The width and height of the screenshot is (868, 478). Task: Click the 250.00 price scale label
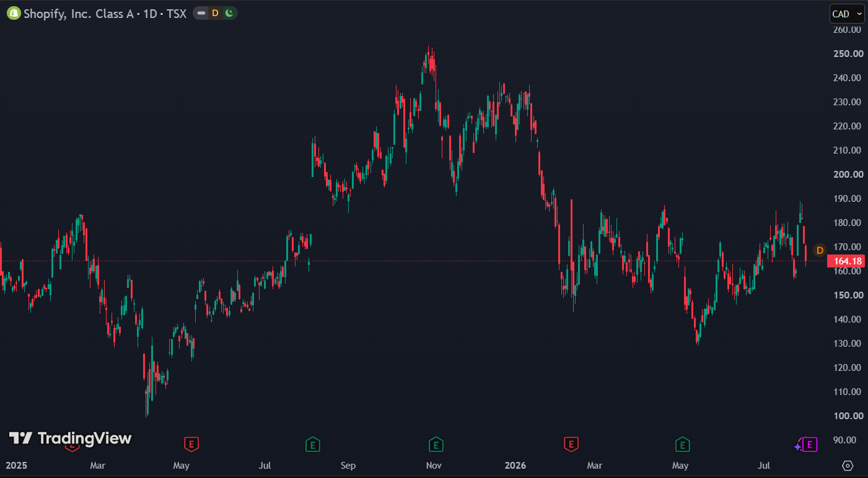[848, 53]
